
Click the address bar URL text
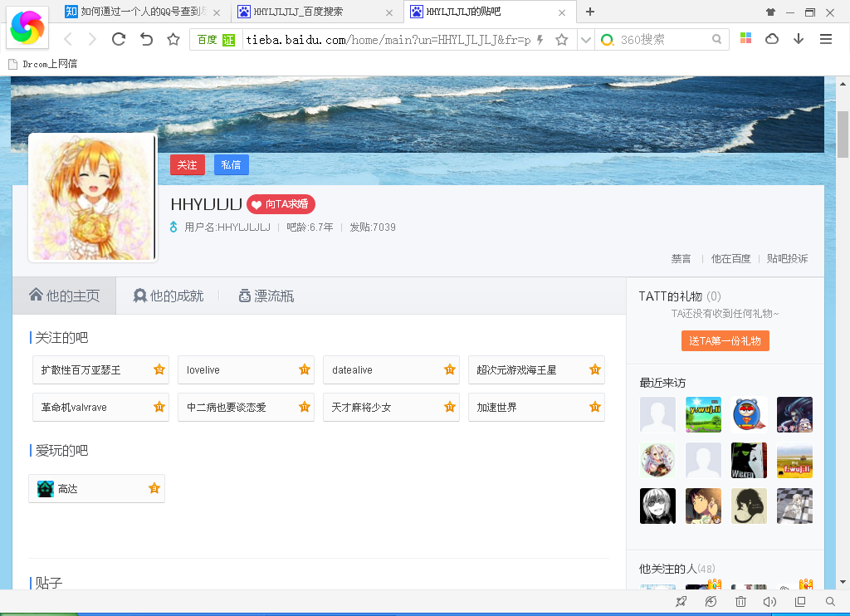pos(388,40)
